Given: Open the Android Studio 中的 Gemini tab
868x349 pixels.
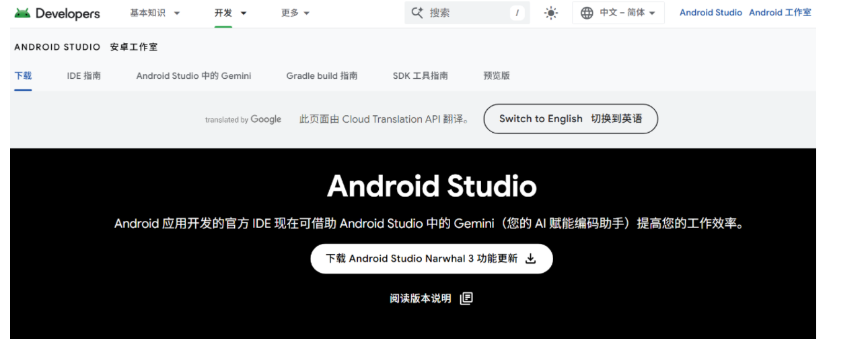Looking at the screenshot, I should point(194,75).
